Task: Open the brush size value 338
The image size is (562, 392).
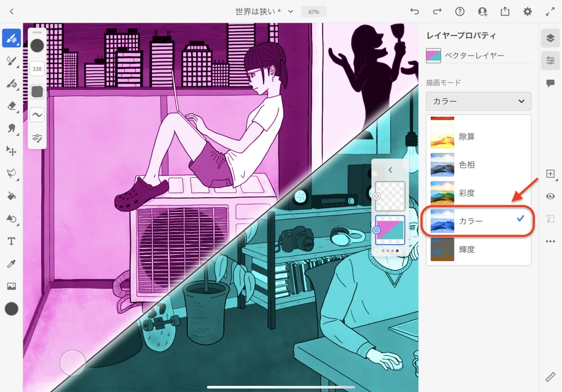Action: (x=37, y=69)
